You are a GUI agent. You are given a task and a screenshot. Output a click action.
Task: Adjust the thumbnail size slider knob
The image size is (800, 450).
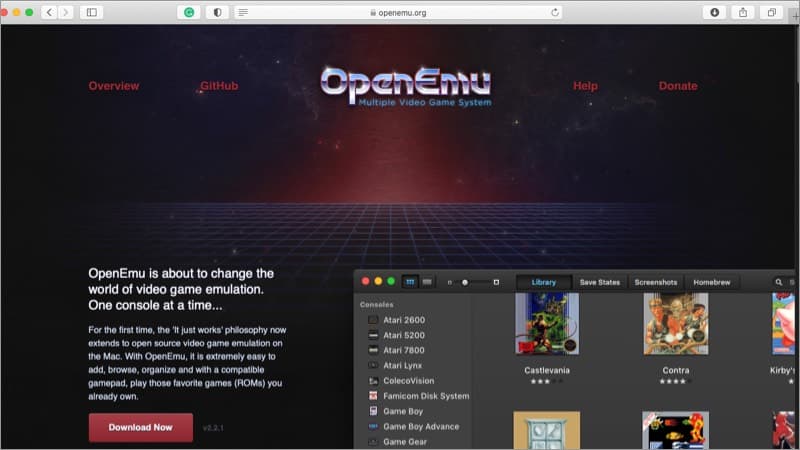coord(465,282)
